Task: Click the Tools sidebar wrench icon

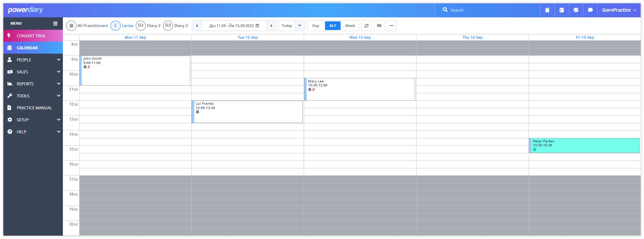Action: (x=10, y=96)
